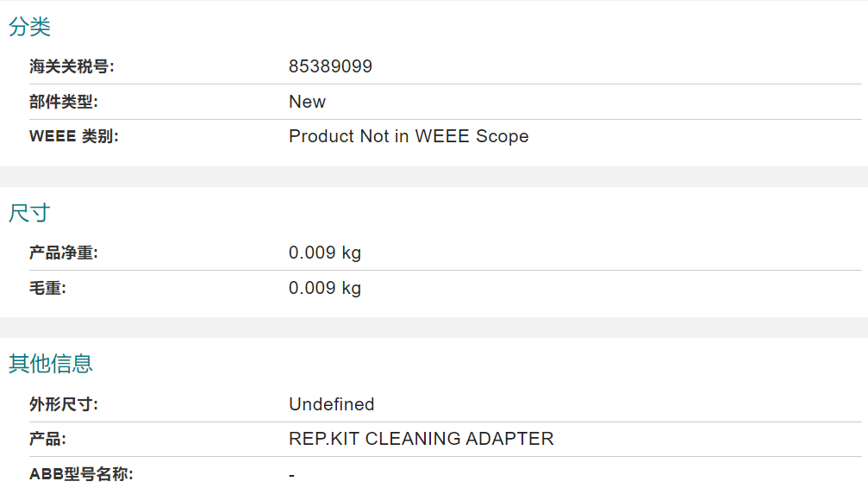Select the customs tariff number 85389099
This screenshot has height=500, width=868.
tap(330, 66)
